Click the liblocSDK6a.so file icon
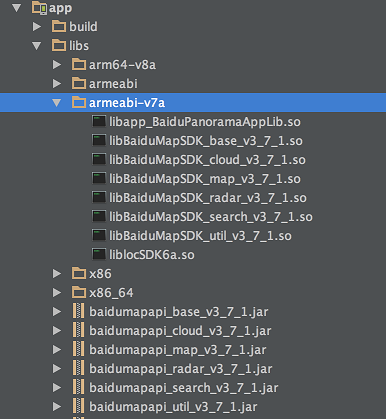Image resolution: width=386 pixels, height=419 pixels. [x=99, y=255]
